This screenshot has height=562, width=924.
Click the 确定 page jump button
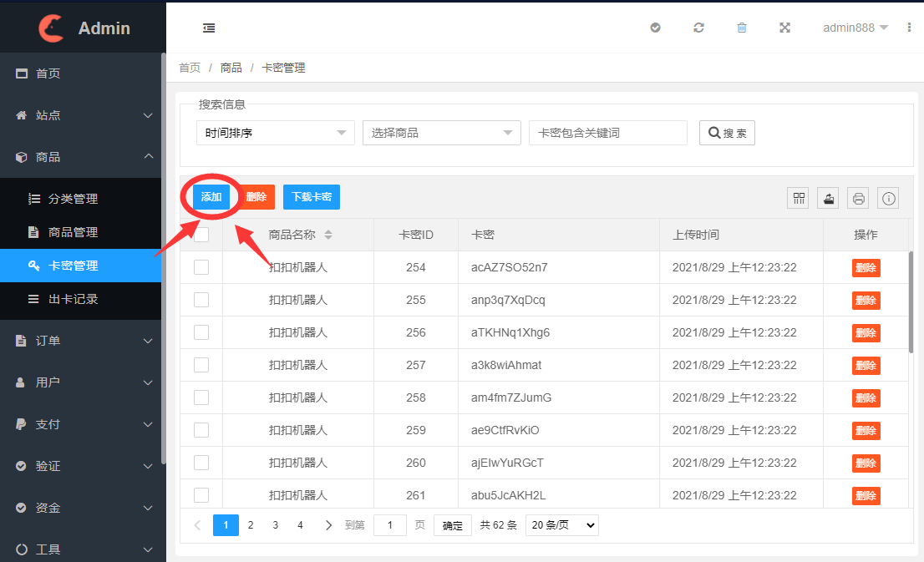pos(453,525)
